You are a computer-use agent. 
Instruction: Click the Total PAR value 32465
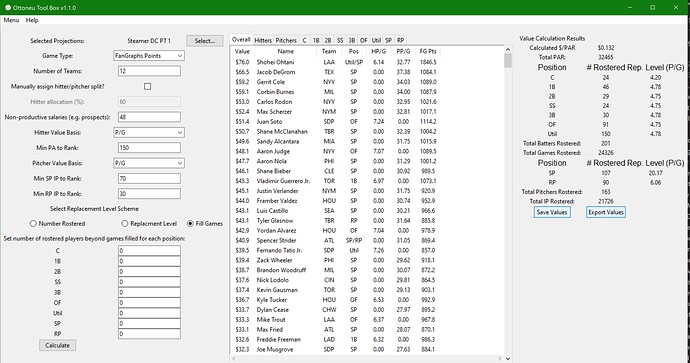(606, 57)
